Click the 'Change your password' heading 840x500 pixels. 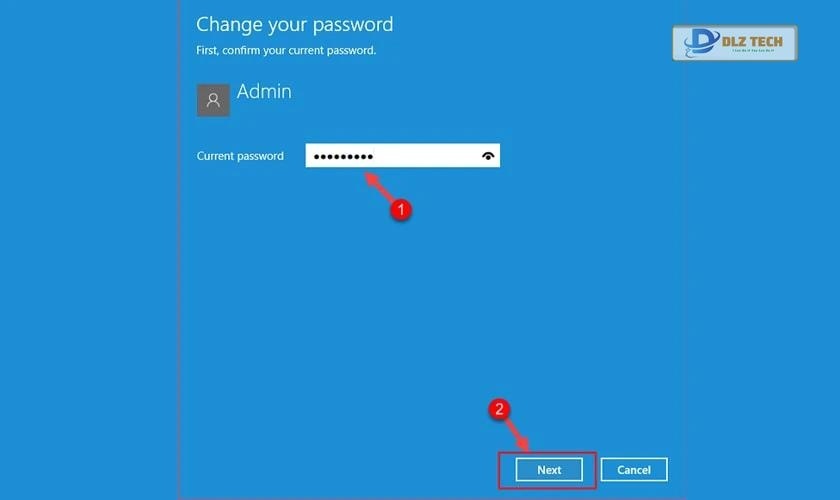point(294,25)
